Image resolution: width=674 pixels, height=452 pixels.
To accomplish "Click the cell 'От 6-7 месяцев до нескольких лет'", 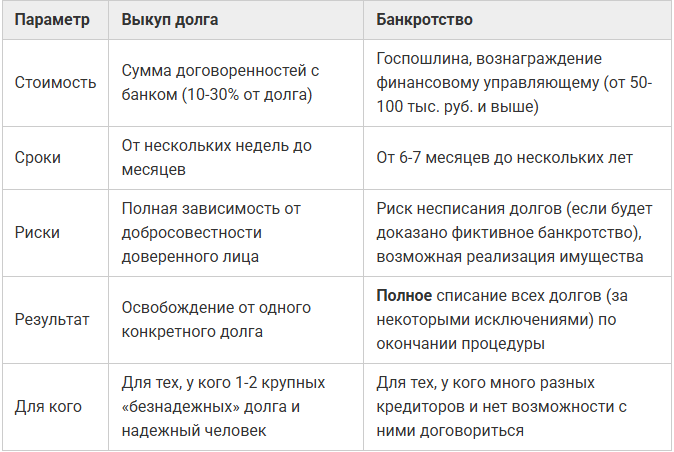I will (517, 158).
